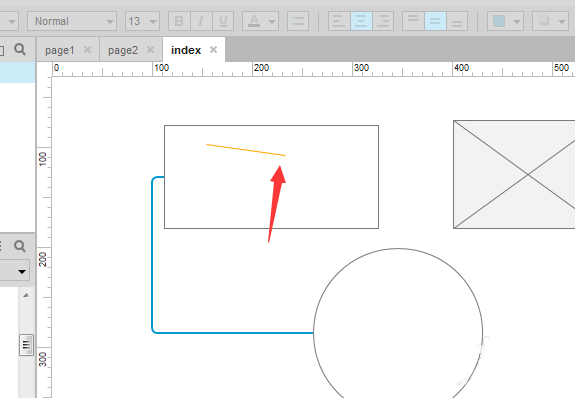Toggle Bold text formatting
The width and height of the screenshot is (575, 398).
[x=179, y=21]
